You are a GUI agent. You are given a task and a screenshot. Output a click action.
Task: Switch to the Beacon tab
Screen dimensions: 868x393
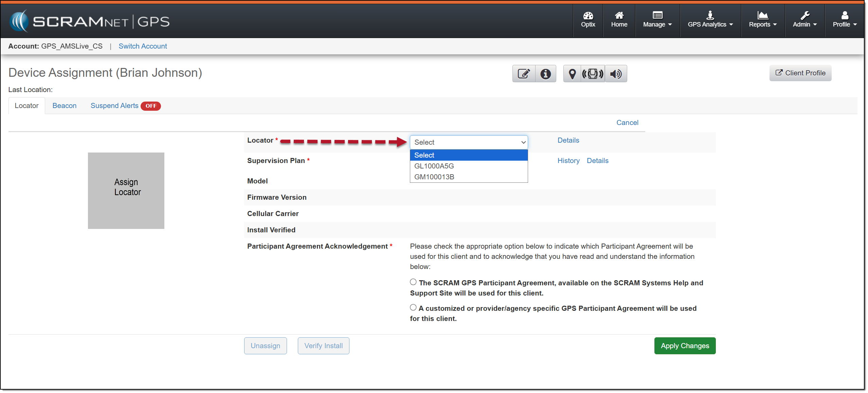coord(64,106)
